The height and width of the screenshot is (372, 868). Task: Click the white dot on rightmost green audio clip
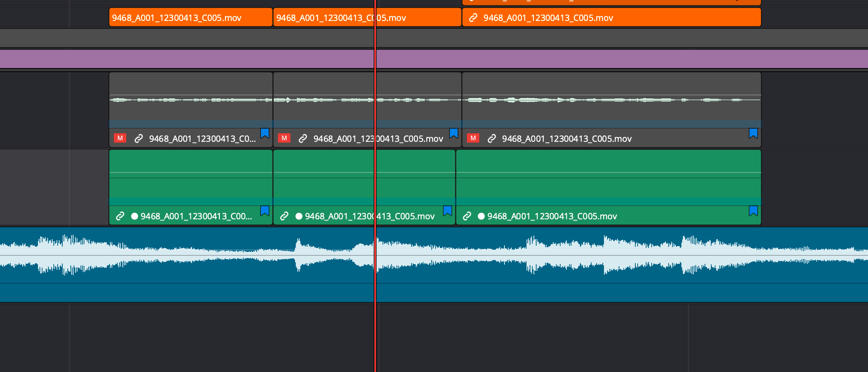click(481, 216)
